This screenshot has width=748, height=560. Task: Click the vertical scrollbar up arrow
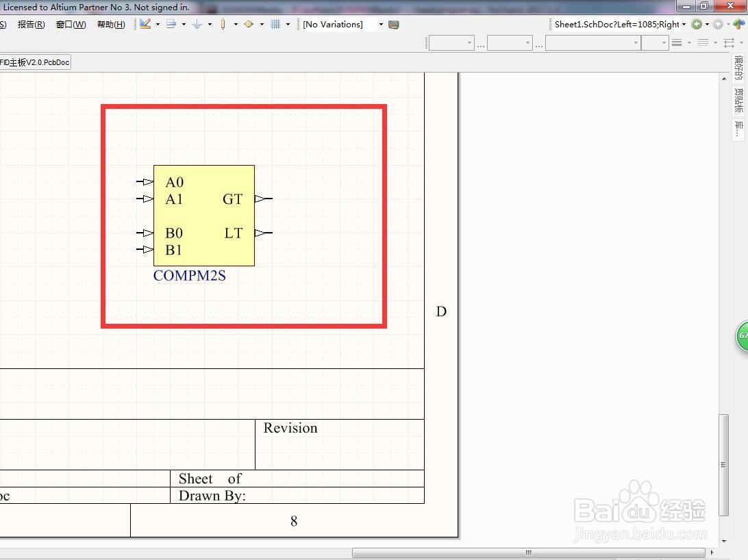(723, 78)
